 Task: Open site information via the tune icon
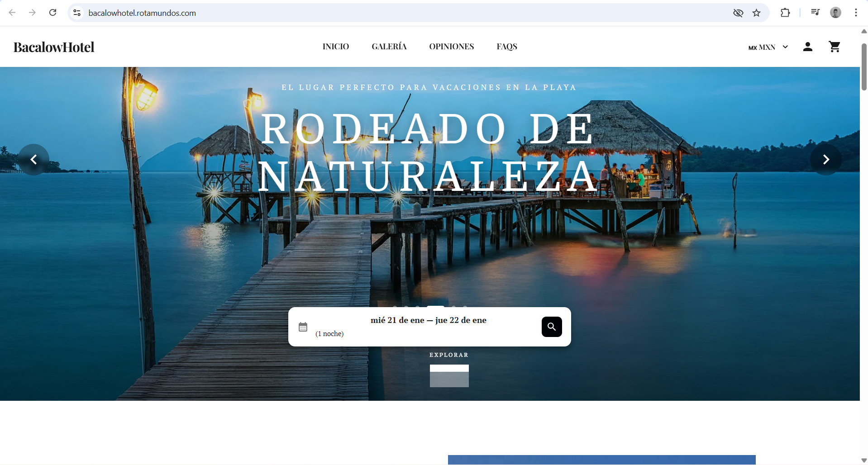77,13
